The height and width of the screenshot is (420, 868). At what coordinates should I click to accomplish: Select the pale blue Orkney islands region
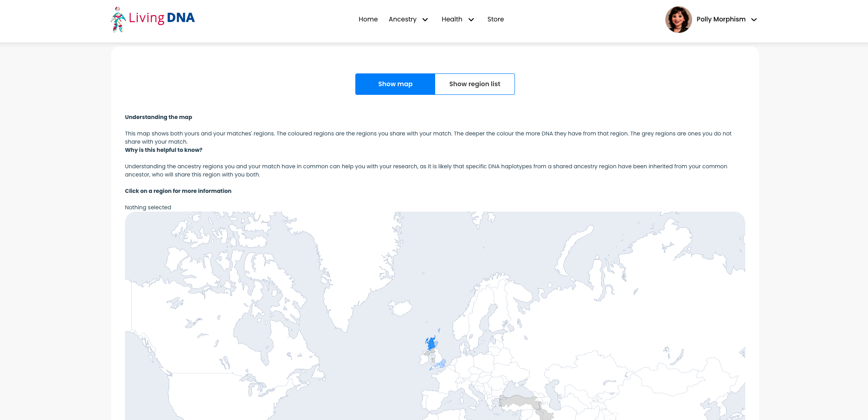439,330
